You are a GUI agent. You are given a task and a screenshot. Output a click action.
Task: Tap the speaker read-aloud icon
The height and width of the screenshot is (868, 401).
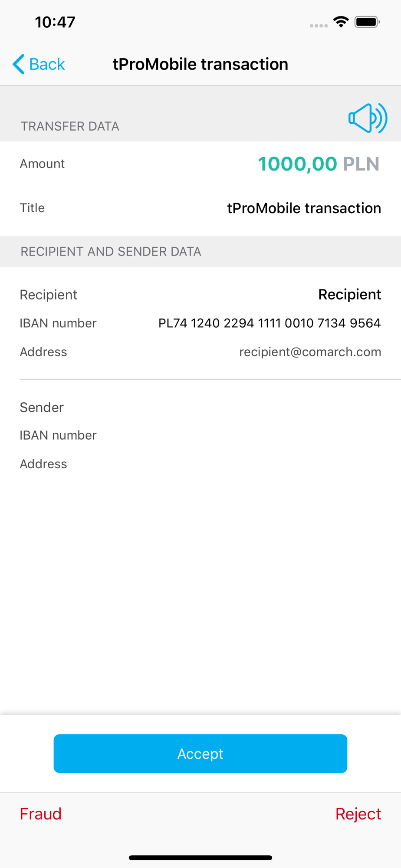368,118
